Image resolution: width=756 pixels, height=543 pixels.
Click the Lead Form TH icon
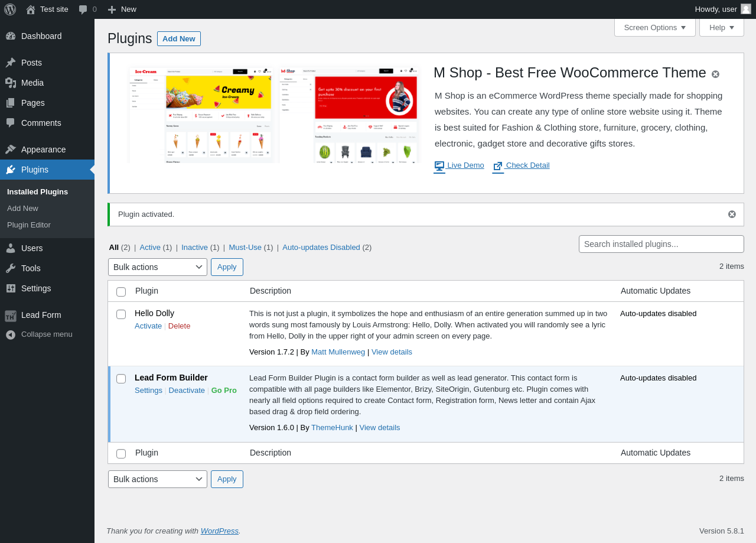coord(11,316)
